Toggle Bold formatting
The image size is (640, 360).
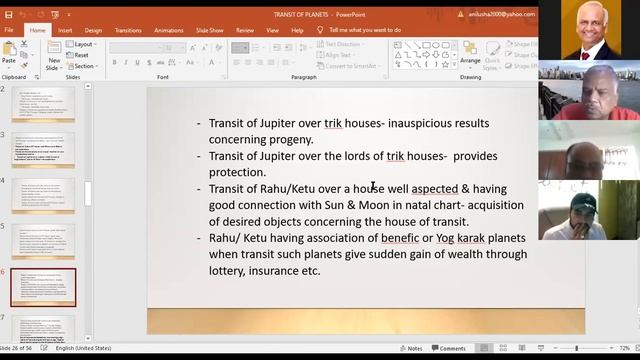pyautogui.click(x=114, y=62)
